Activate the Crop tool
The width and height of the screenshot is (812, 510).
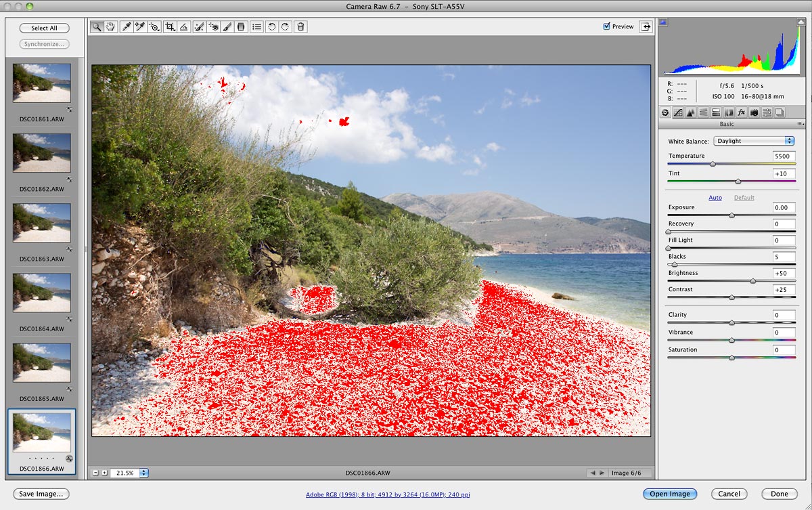(x=170, y=26)
